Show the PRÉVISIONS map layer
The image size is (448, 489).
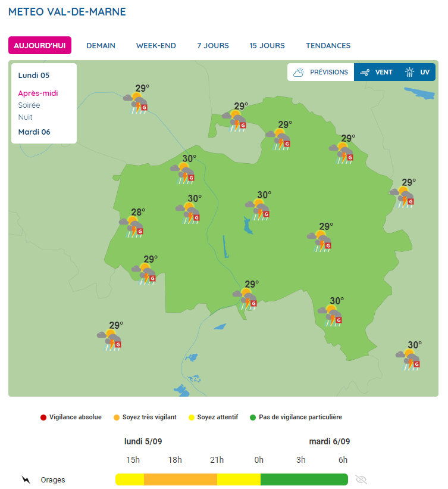coord(321,72)
